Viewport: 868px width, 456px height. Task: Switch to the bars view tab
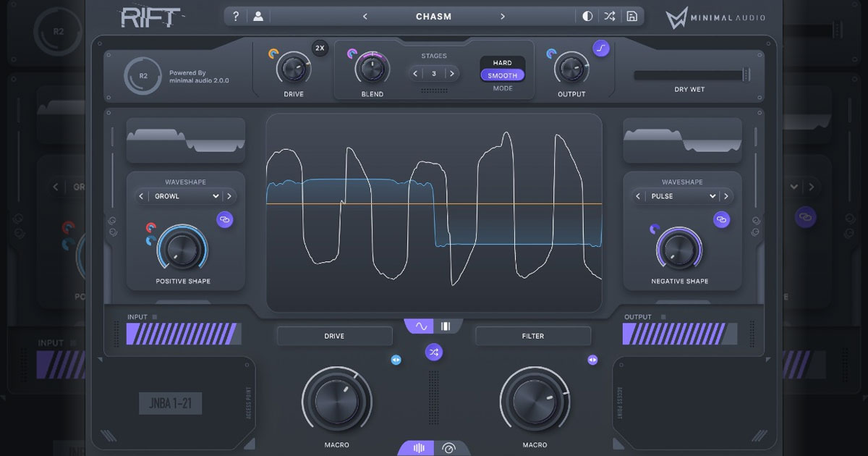[x=446, y=326]
